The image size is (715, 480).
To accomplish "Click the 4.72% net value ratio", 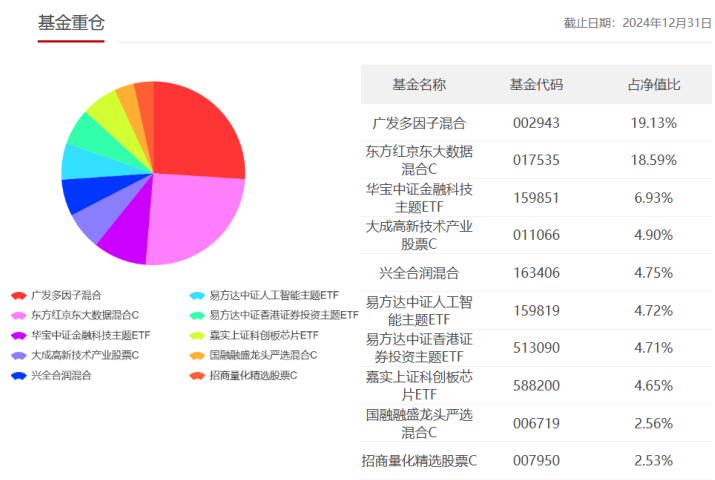I will [654, 310].
